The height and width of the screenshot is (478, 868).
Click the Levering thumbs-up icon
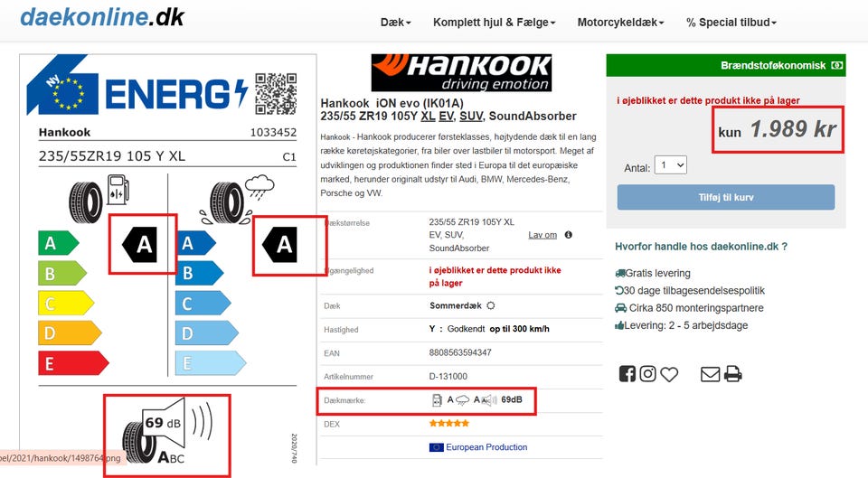point(619,325)
